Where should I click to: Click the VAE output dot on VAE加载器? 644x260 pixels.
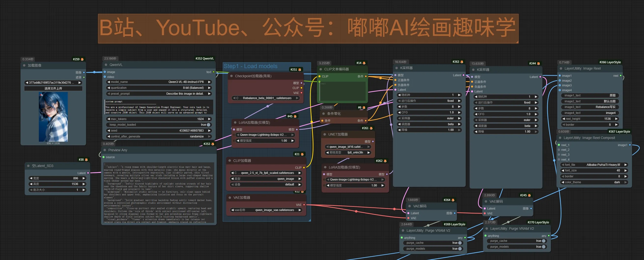[x=304, y=205]
